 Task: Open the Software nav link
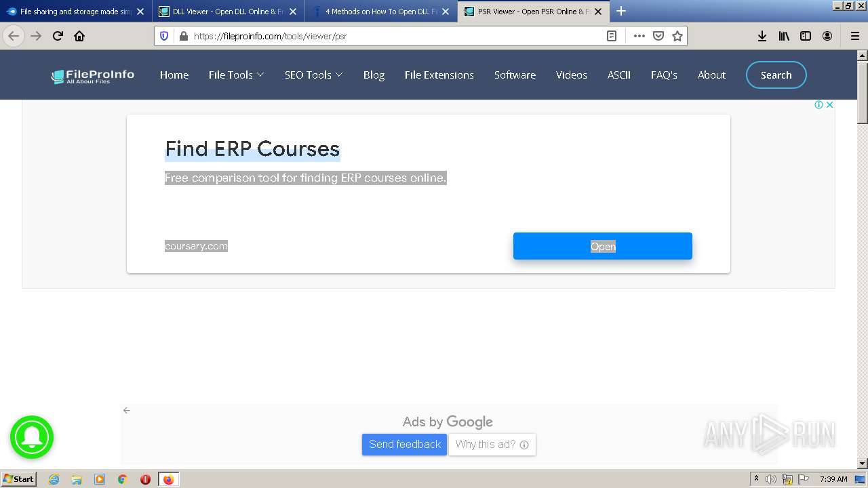click(515, 75)
